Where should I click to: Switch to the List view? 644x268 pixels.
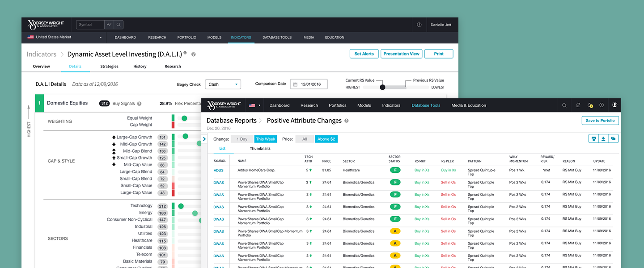(222, 149)
